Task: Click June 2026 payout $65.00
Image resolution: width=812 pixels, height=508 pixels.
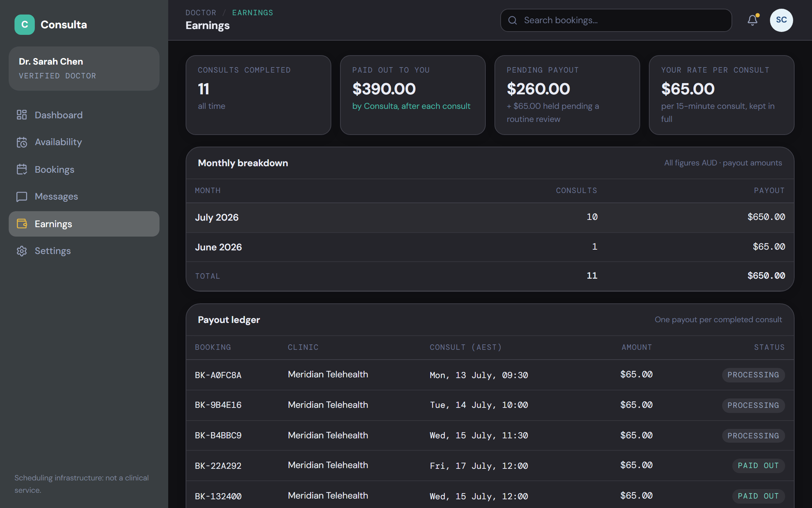Action: click(769, 247)
